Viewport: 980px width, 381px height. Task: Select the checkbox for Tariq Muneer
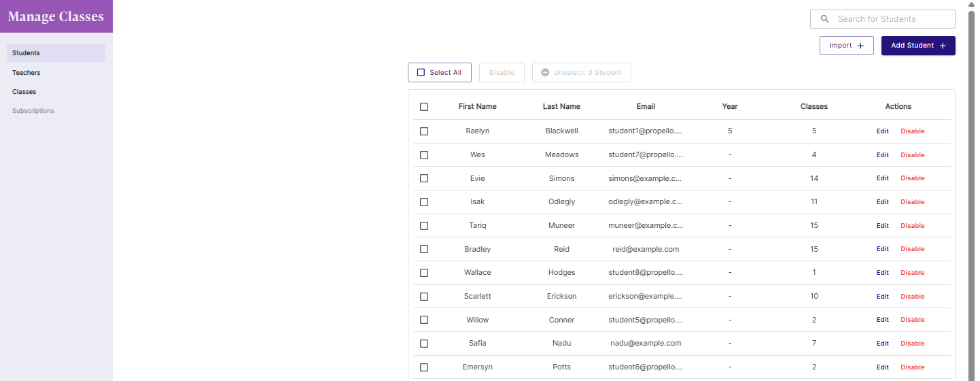(x=424, y=226)
